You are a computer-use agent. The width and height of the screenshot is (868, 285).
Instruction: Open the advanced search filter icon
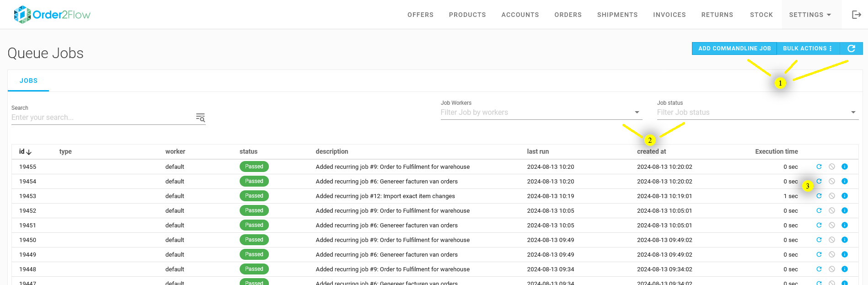coord(200,118)
